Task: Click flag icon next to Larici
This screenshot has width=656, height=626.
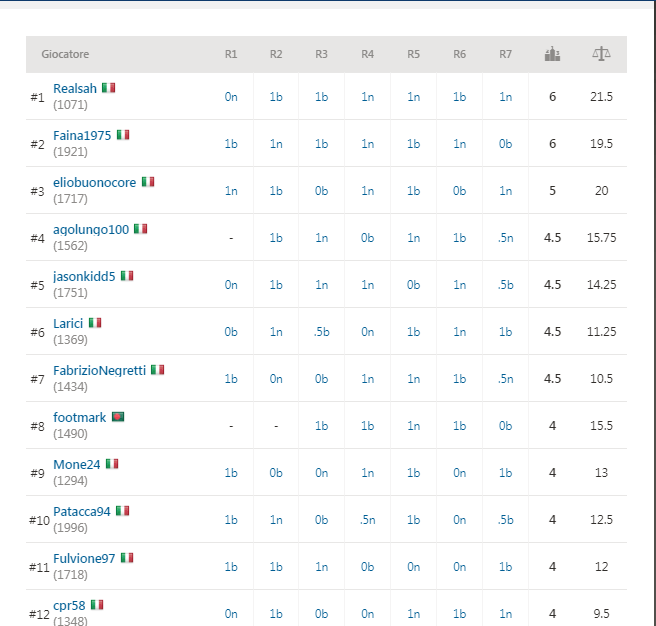Action: coord(95,323)
